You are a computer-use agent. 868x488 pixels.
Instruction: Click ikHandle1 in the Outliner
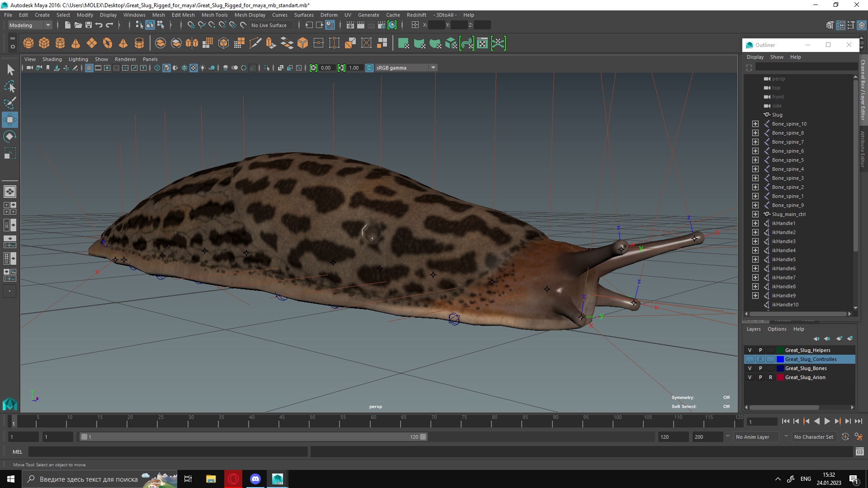pyautogui.click(x=784, y=223)
